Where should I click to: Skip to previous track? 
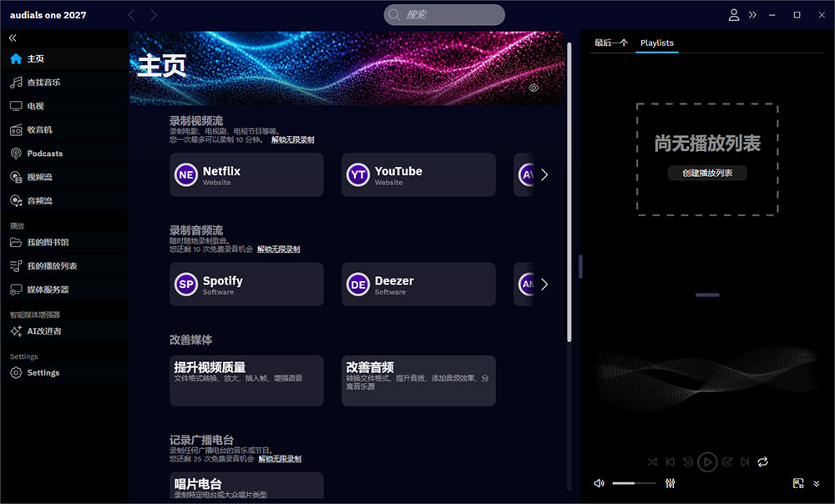tap(671, 462)
